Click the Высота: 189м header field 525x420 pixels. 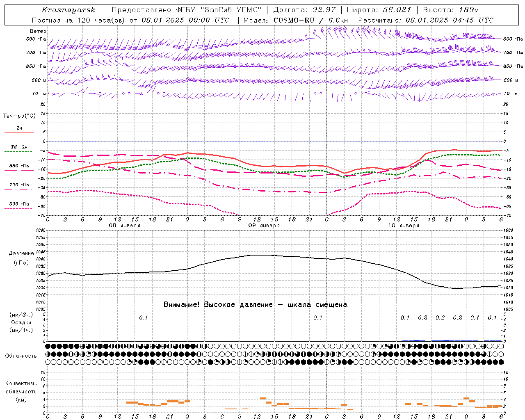click(x=451, y=10)
